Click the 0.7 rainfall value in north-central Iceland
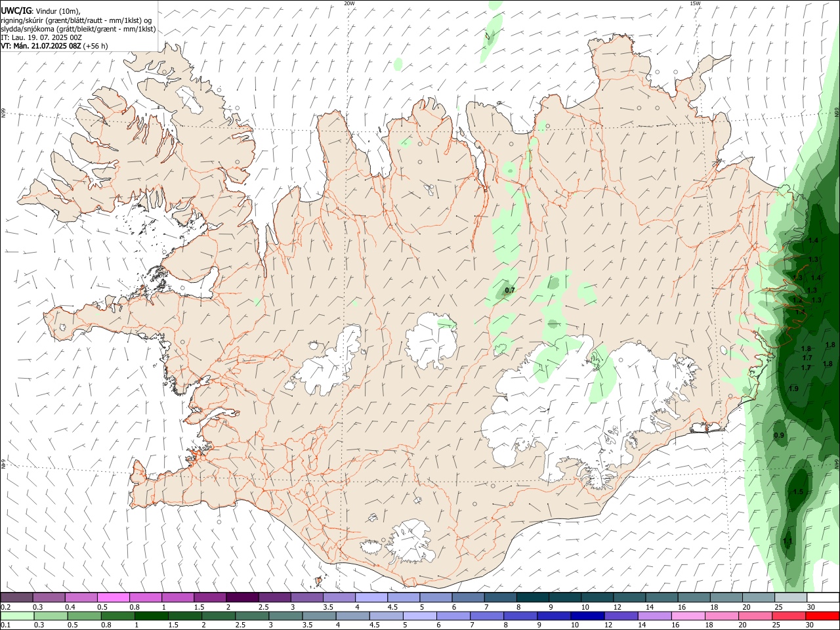Screen dimensions: 840x630 pyautogui.click(x=510, y=290)
